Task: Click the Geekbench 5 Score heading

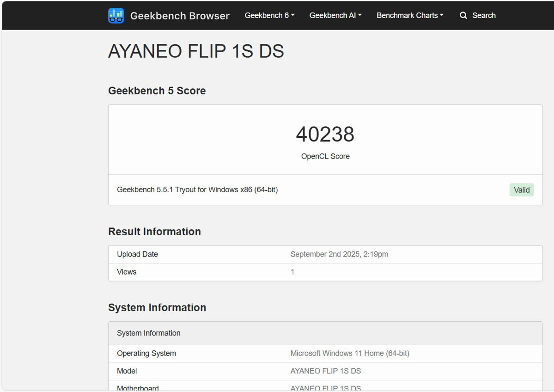Action: [157, 91]
